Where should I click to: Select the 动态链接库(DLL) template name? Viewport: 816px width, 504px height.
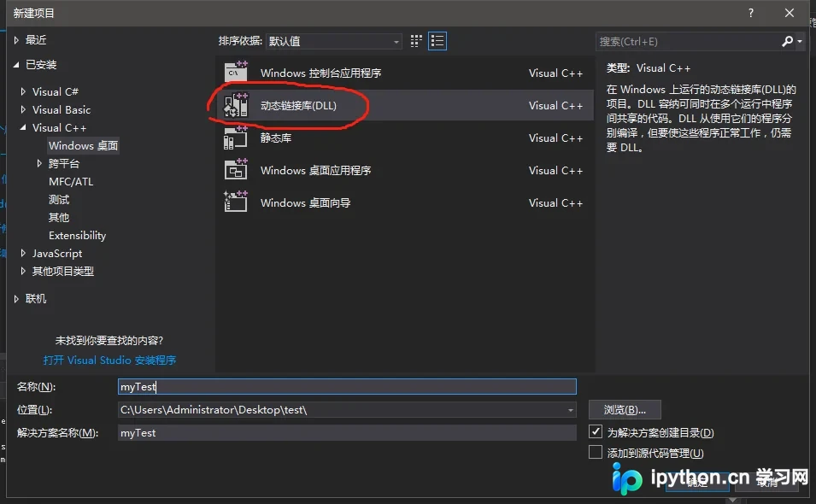[298, 106]
